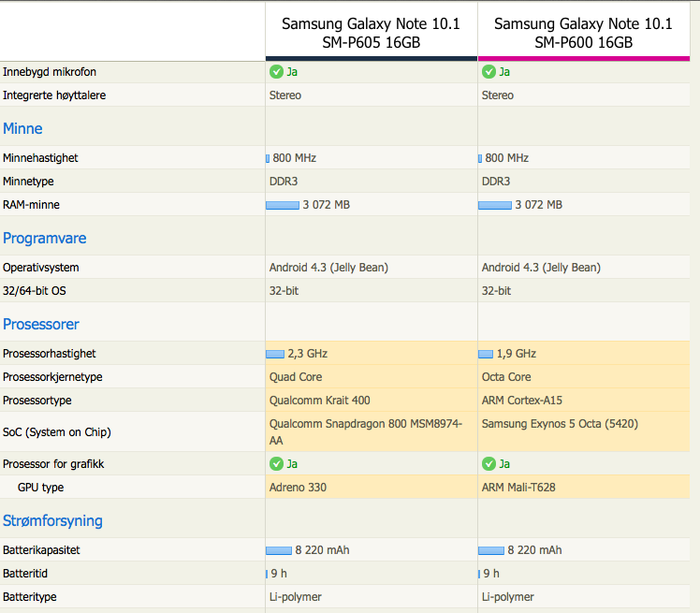
Task: Click the Batteritype row label
Action: (29, 597)
